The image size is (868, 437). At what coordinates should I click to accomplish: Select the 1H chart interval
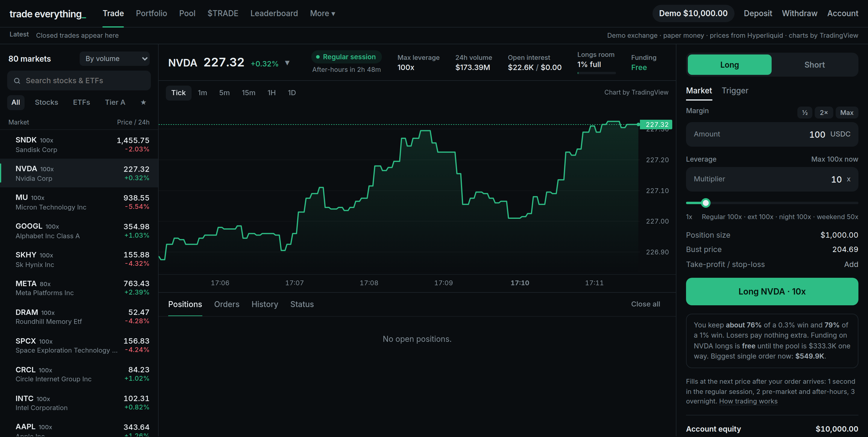click(x=271, y=93)
